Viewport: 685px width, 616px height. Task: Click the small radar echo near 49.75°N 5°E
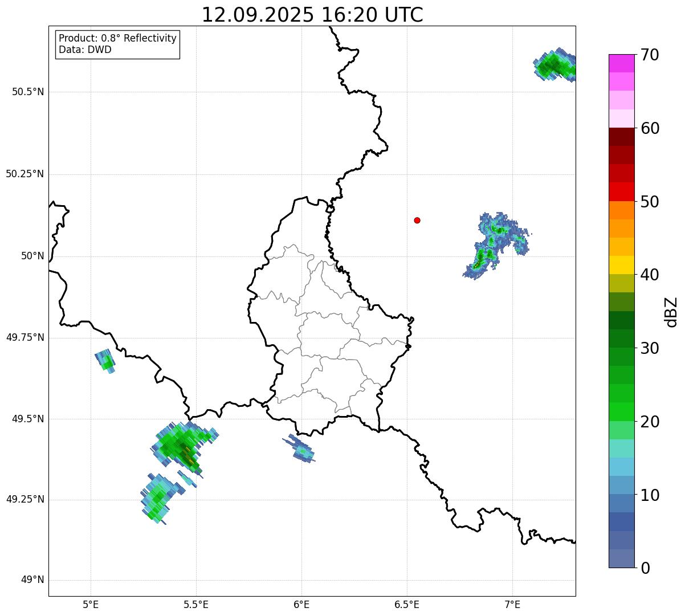pyautogui.click(x=105, y=361)
